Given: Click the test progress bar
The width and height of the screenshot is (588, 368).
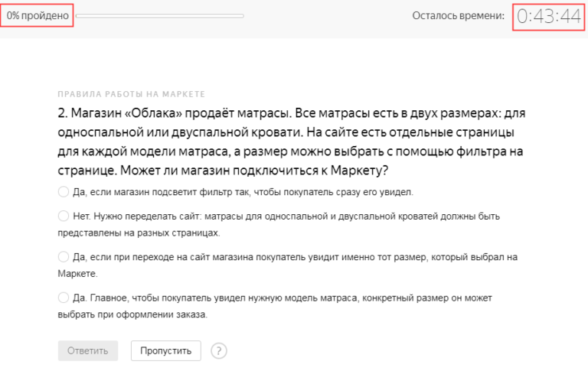Looking at the screenshot, I should tap(160, 16).
